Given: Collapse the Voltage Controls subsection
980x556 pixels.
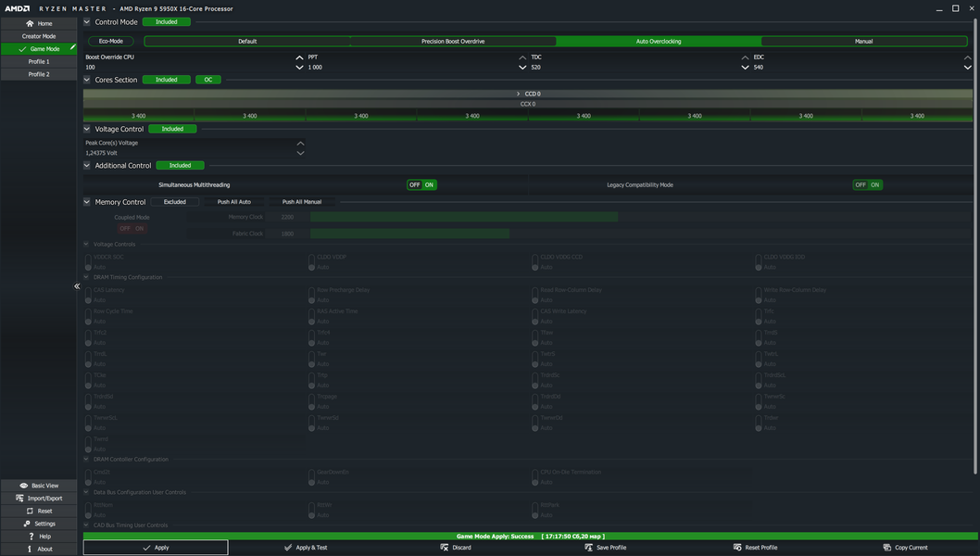Looking at the screenshot, I should tap(86, 244).
